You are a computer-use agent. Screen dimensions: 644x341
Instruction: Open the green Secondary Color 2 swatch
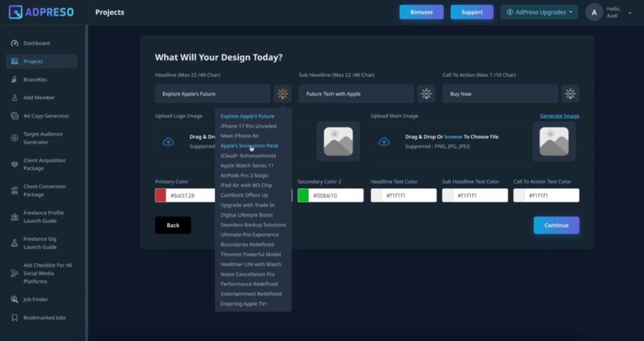tap(303, 196)
